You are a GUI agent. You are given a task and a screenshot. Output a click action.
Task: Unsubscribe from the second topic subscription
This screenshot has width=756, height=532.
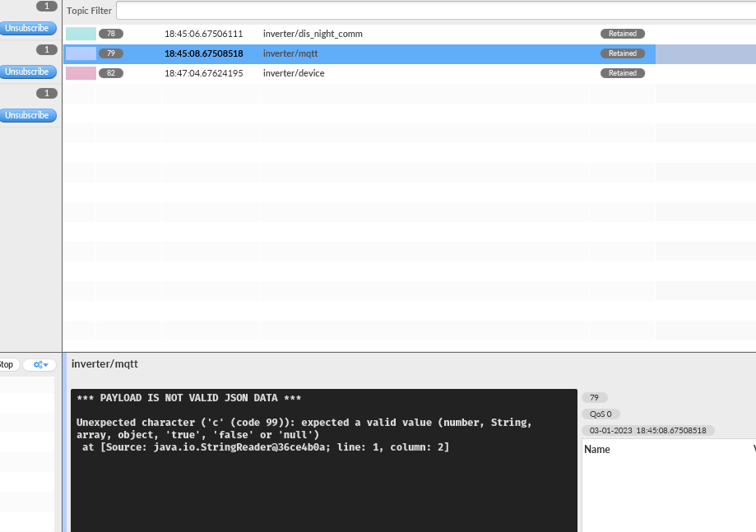click(28, 72)
